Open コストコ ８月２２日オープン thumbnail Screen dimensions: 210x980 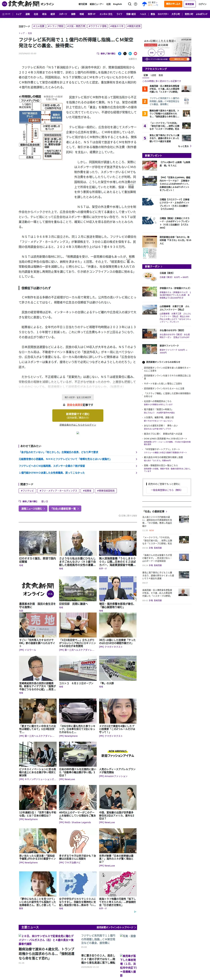78,668
